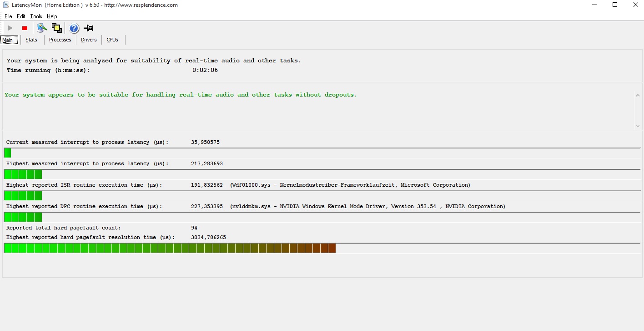Click 'Reported total hard pagefault count' label
Screen dimensions: 644x331
(x=64, y=228)
